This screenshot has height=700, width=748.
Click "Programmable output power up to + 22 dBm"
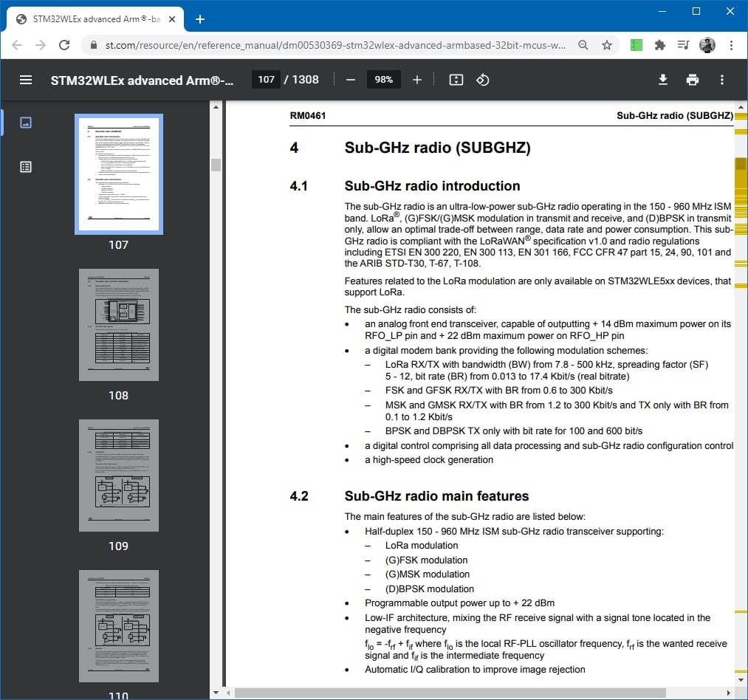click(459, 603)
